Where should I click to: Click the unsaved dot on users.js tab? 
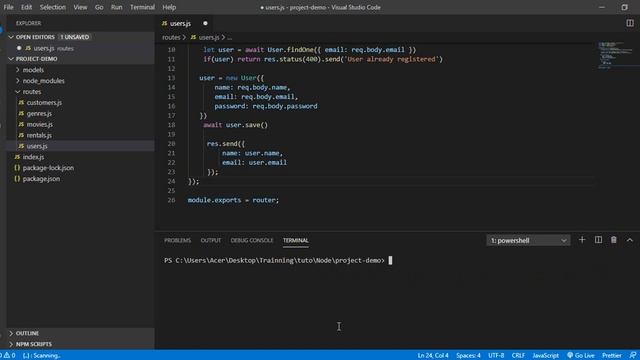coord(205,23)
